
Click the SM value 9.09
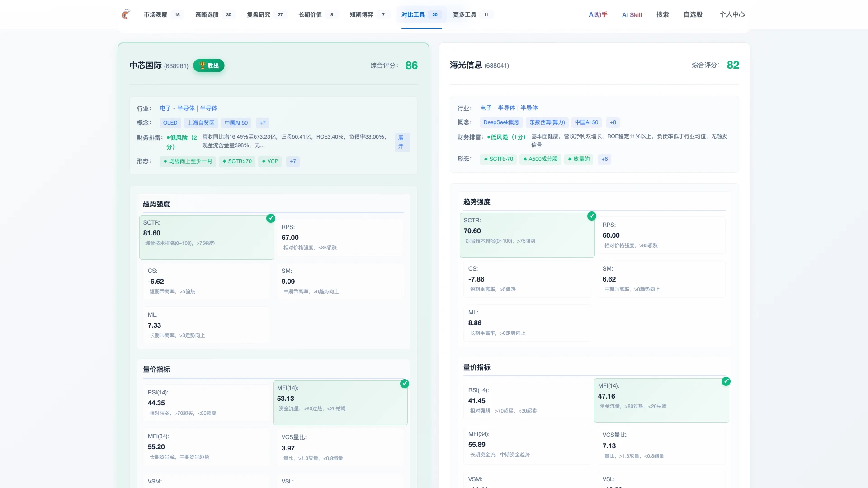coord(288,282)
